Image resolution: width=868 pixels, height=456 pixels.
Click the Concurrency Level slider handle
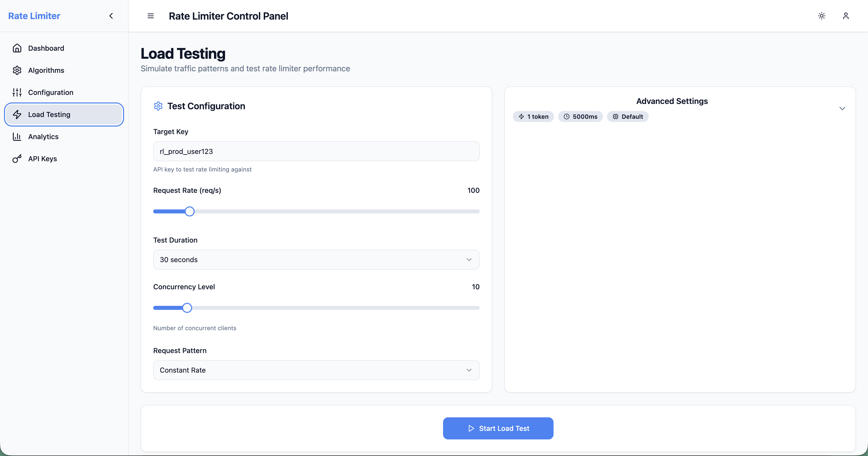point(187,308)
